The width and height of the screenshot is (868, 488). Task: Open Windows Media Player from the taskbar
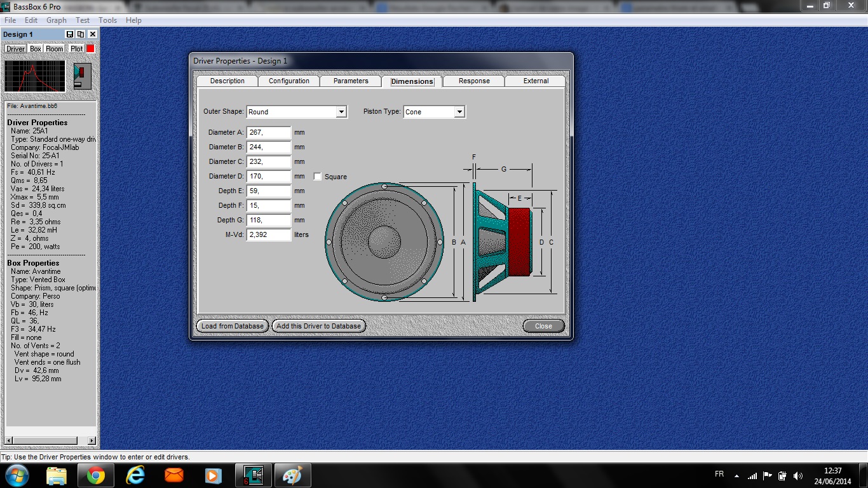point(214,475)
